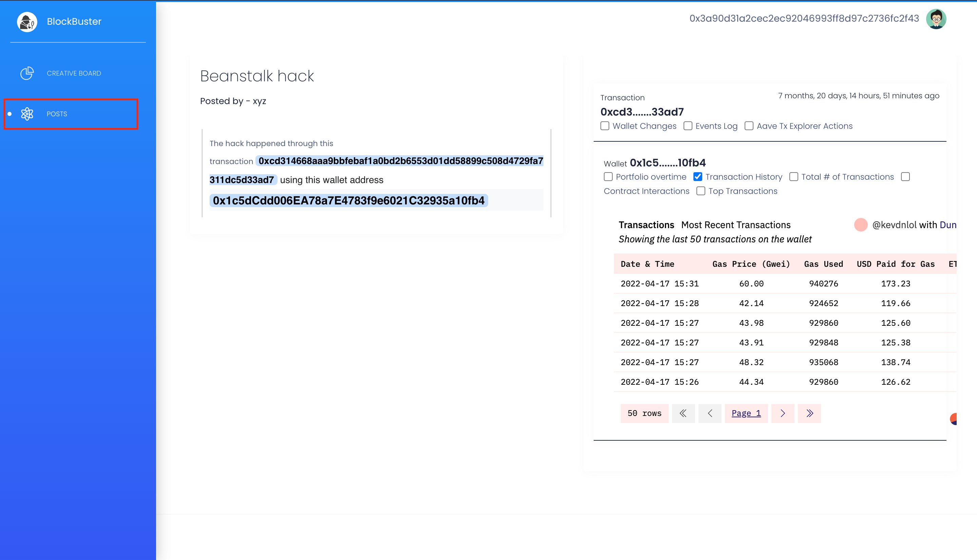Click the header wallet address 0x3a90d31a...
The height and width of the screenshot is (560, 977).
[x=804, y=18]
